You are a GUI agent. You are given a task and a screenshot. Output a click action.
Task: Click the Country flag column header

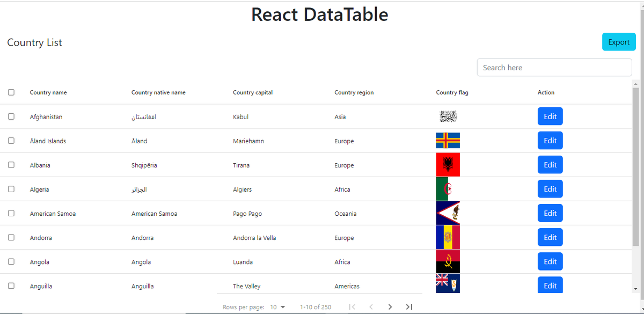click(x=452, y=92)
